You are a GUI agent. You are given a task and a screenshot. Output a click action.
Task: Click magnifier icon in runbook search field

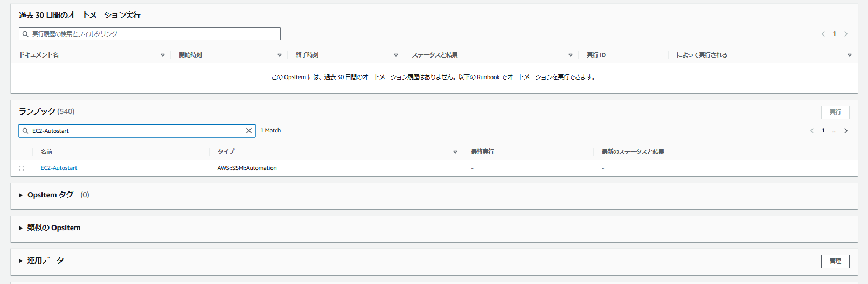[25, 131]
